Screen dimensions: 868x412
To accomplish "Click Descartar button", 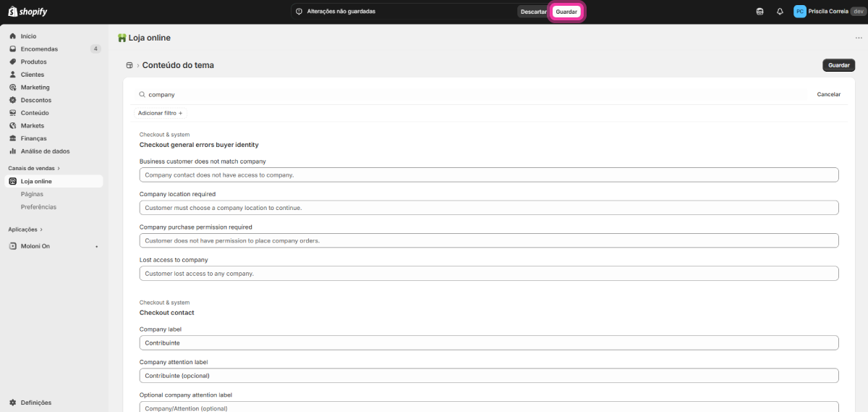I will click(534, 12).
